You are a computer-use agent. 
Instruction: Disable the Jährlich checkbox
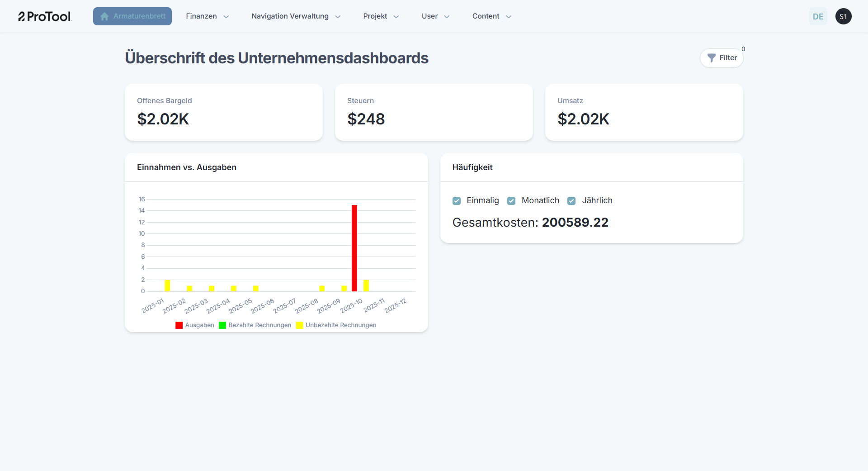tap(571, 201)
